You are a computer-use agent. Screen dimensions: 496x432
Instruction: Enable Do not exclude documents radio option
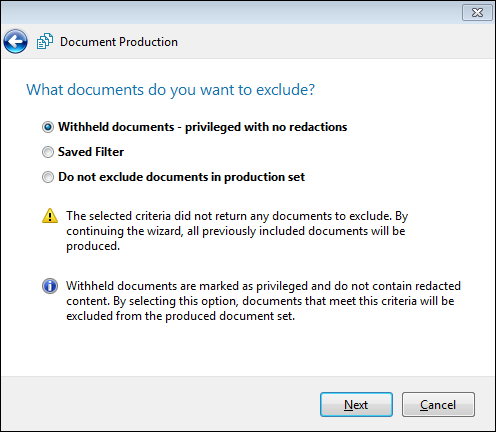48,177
